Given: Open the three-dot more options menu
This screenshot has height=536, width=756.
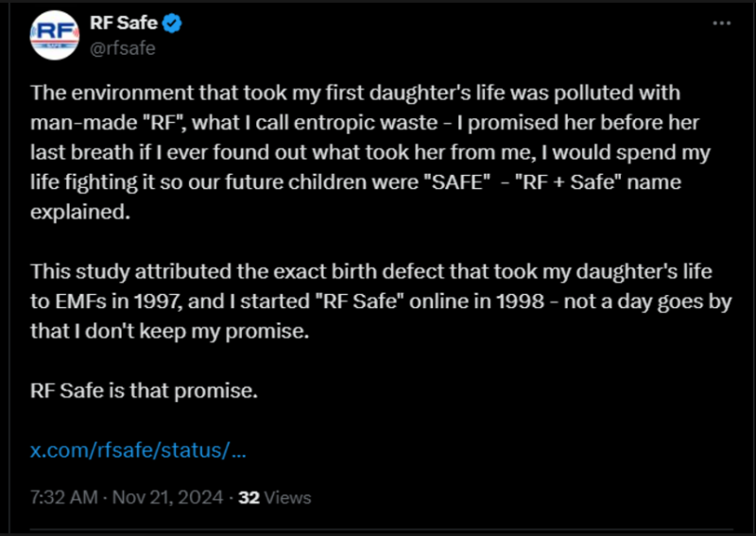Looking at the screenshot, I should tap(722, 25).
